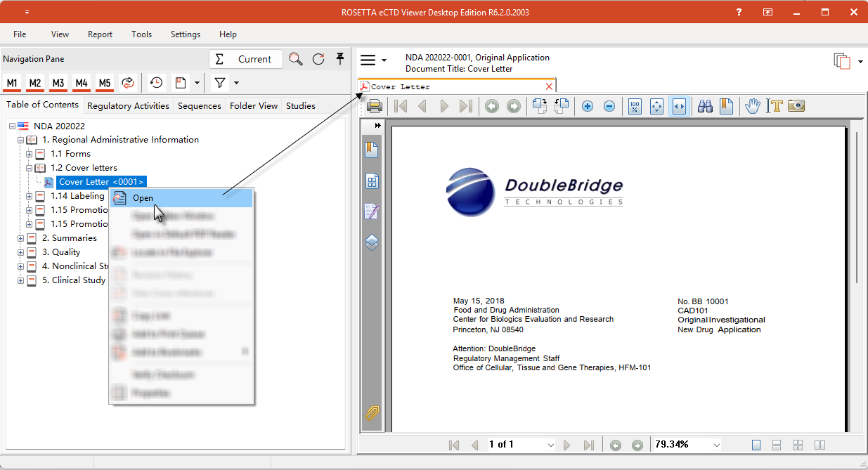Expand the 3. Quality node

[x=20, y=252]
